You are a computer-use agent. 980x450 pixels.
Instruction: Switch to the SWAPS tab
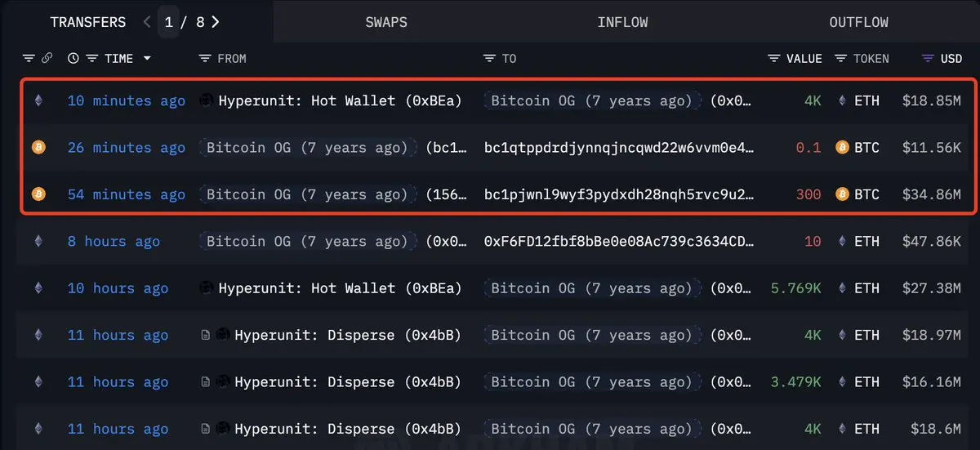(386, 22)
